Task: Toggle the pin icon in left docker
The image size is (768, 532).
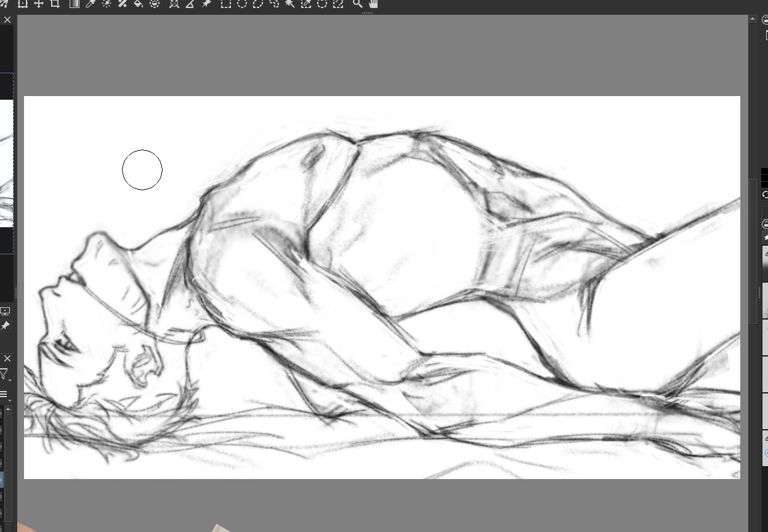Action: click(5, 325)
